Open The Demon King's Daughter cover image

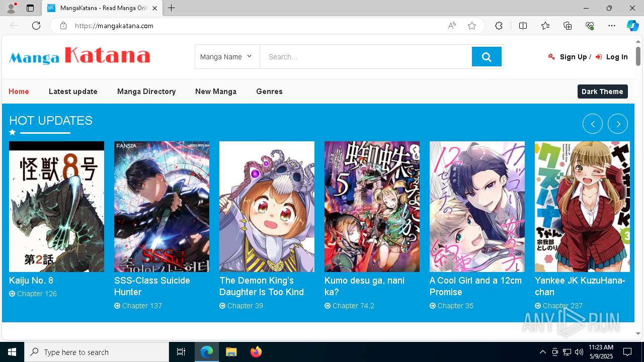click(x=267, y=207)
